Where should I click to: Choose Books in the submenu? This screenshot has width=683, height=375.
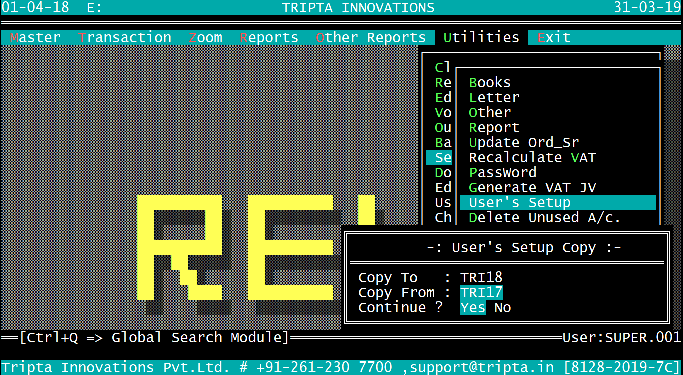click(x=490, y=82)
